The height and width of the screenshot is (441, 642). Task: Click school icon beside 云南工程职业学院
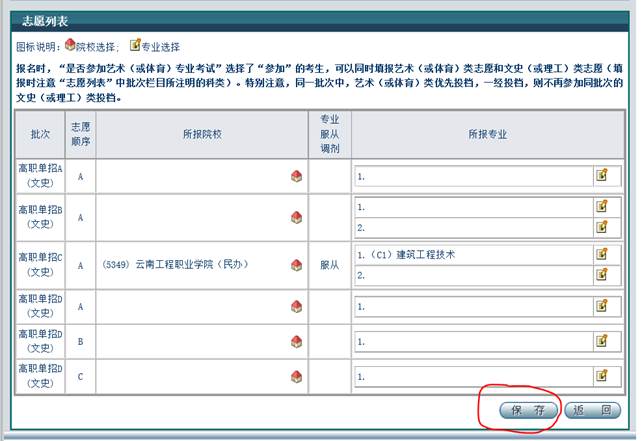tap(296, 265)
